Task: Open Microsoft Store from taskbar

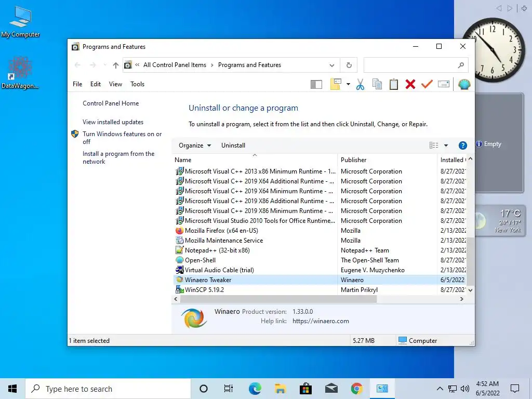Action: click(x=305, y=389)
